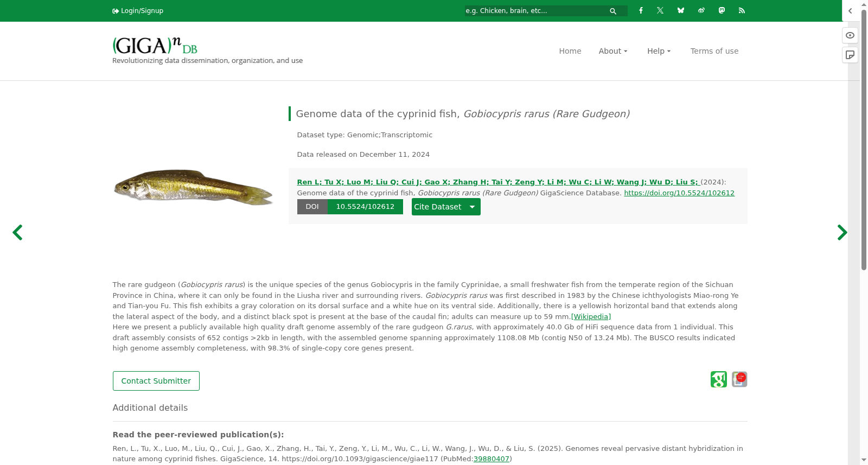
Task: Open the Wikipedia reference link
Action: tap(591, 317)
